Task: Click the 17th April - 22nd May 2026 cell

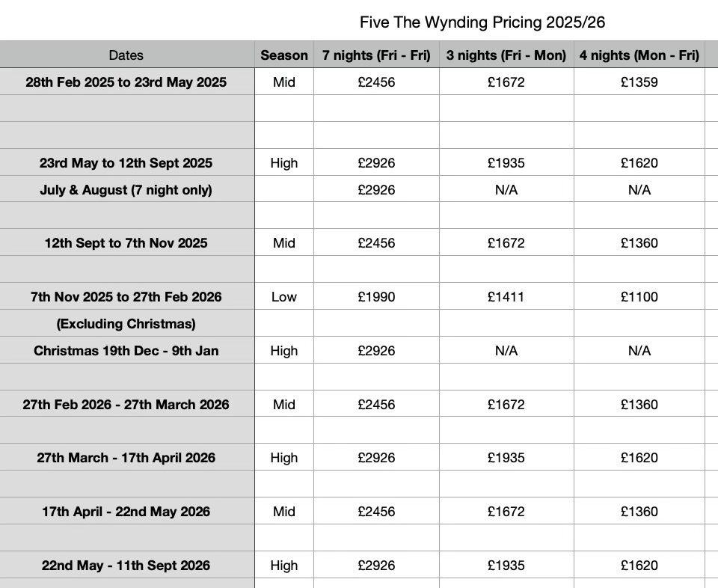Action: (126, 512)
